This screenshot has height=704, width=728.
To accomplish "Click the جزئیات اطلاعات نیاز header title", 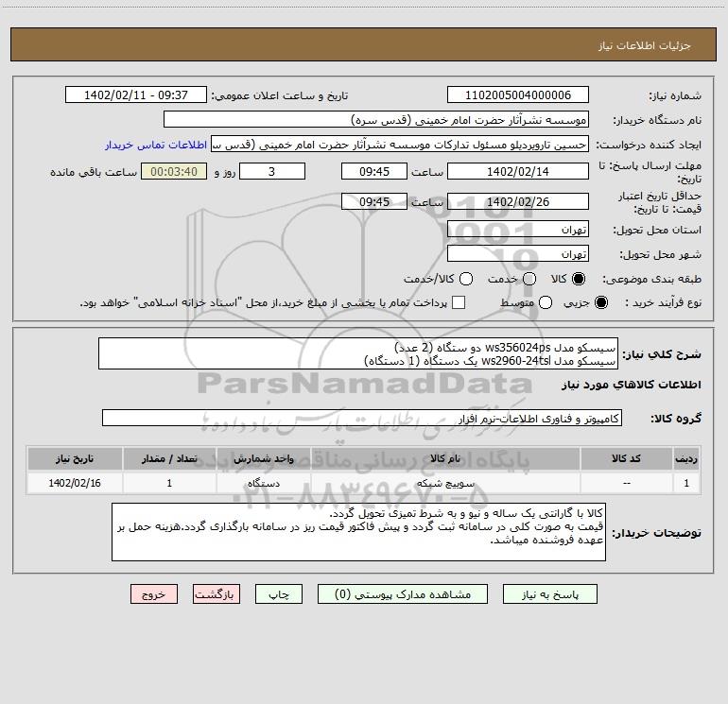I will click(x=644, y=45).
